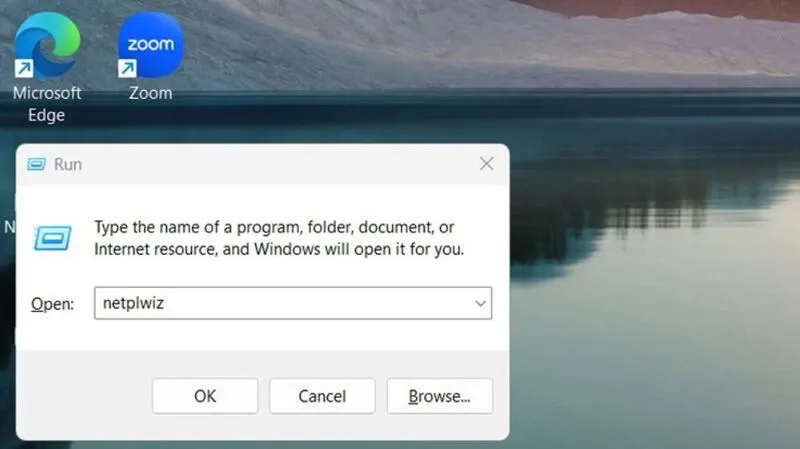Click the "Zoom" label under its icon
This screenshot has height=449, width=800.
[x=150, y=93]
